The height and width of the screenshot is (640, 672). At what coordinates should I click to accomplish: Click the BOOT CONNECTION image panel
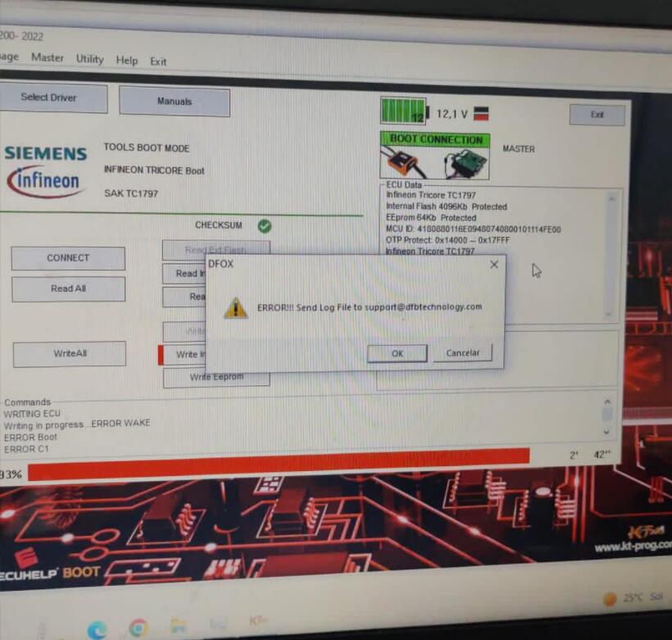coord(434,155)
